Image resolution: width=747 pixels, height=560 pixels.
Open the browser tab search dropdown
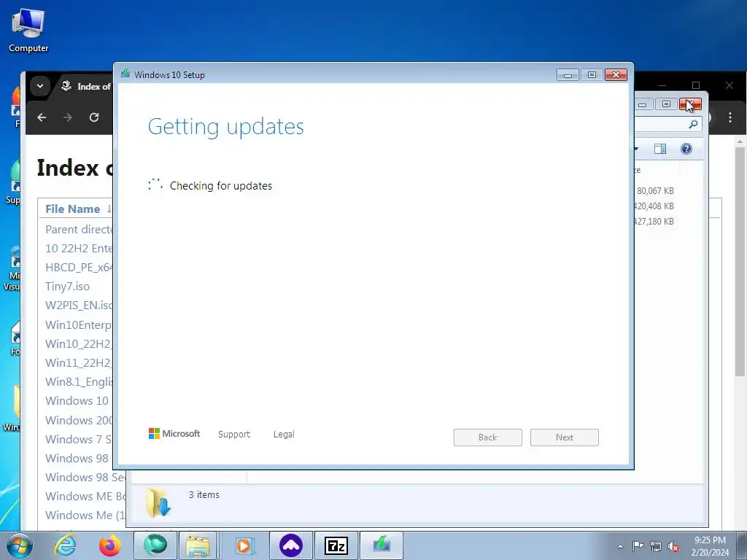tap(40, 86)
